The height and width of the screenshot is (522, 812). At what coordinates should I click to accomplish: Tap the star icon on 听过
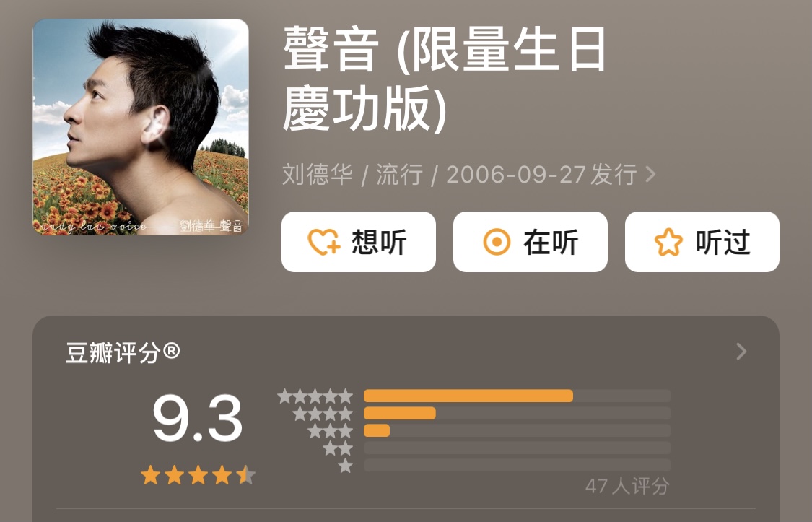coord(668,242)
